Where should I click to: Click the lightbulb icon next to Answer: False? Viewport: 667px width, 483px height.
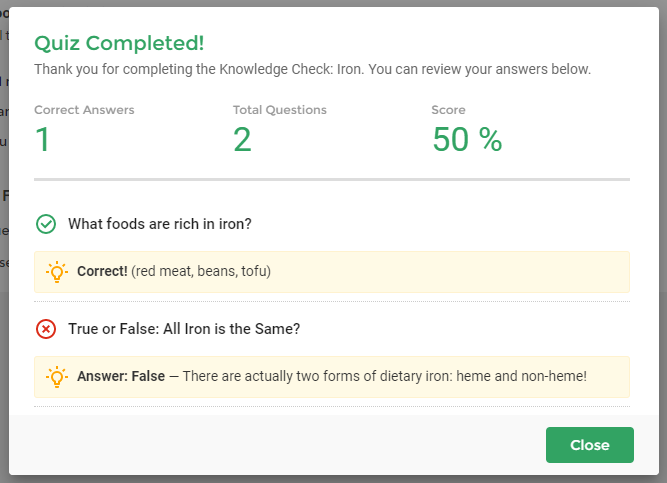(x=57, y=377)
